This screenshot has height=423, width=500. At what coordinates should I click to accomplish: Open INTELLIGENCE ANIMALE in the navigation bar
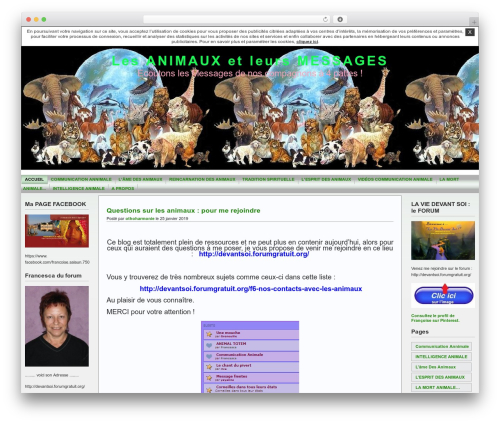coord(78,188)
